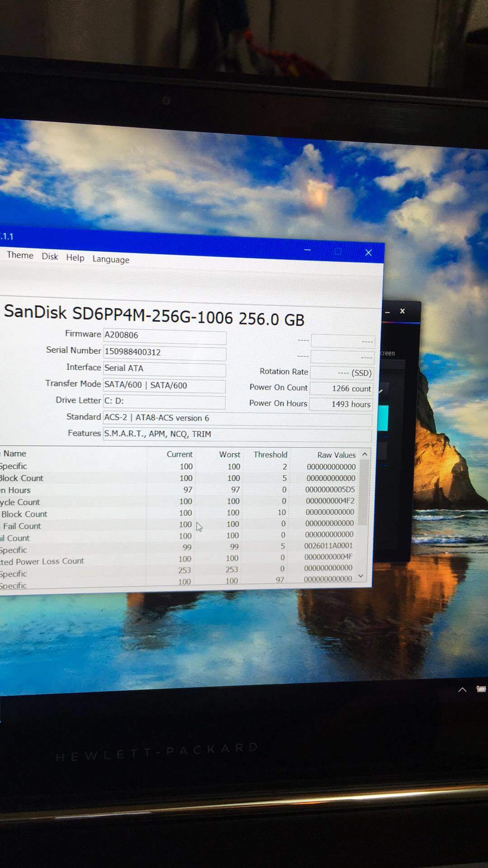Click the Power On Hours value
Viewport: 488px width, 868px height.
click(341, 404)
